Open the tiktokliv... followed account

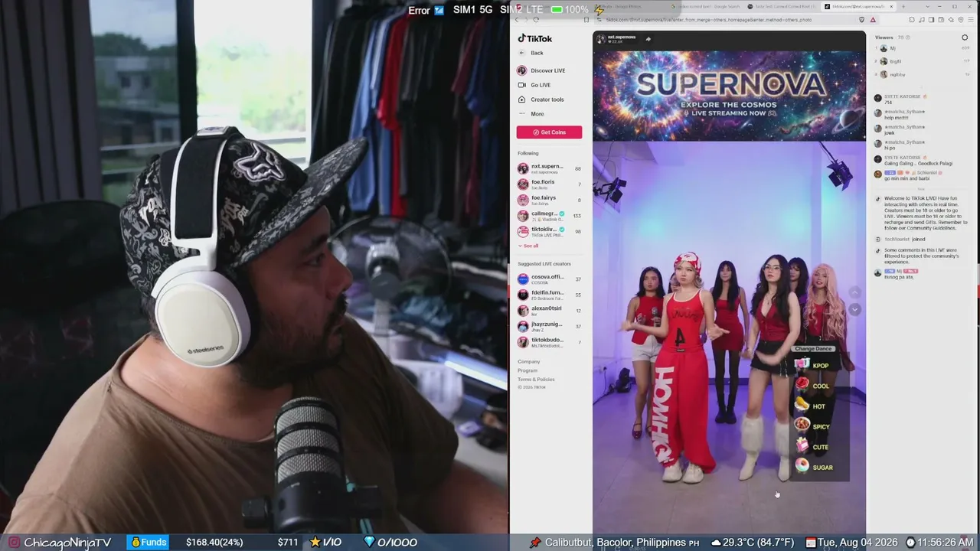coord(548,231)
